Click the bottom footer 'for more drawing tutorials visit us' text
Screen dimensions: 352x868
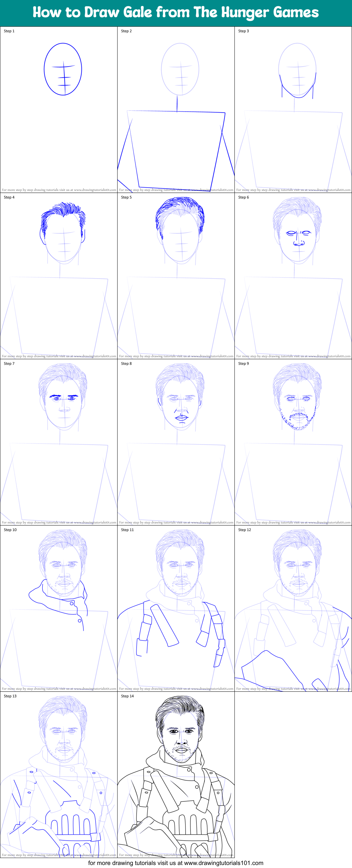pos(176,863)
